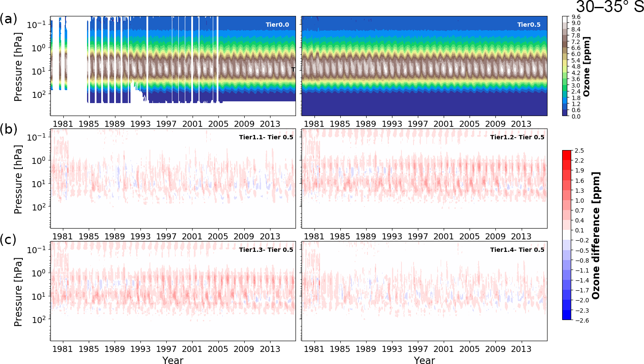Click the Tier1.3- Tier 0.5 label
644x364 pixels.
pyautogui.click(x=266, y=250)
